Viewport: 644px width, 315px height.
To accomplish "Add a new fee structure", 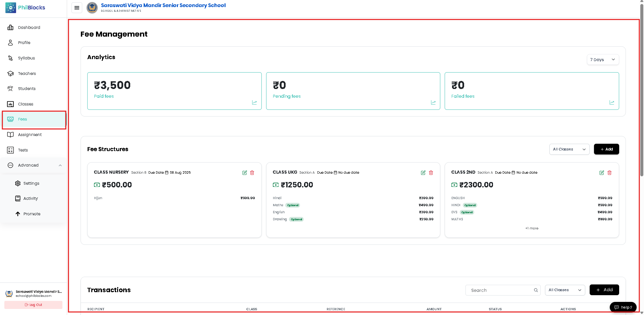I will point(606,149).
